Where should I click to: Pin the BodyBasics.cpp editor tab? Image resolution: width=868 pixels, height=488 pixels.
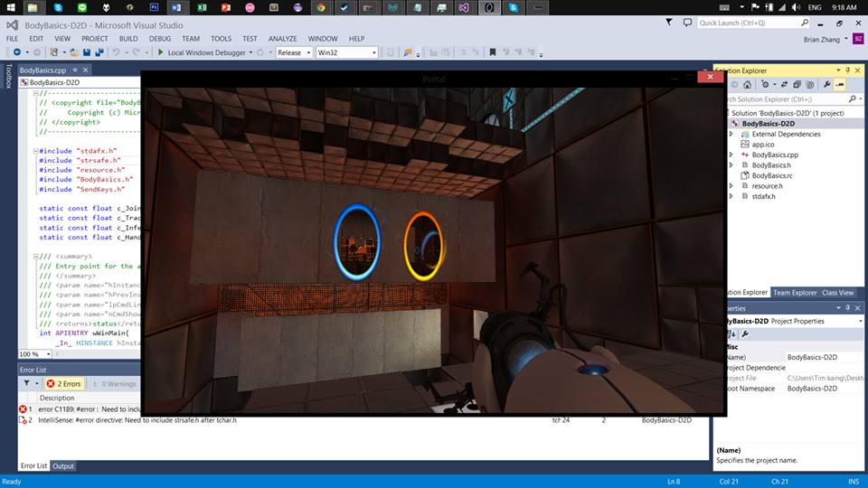click(x=75, y=70)
